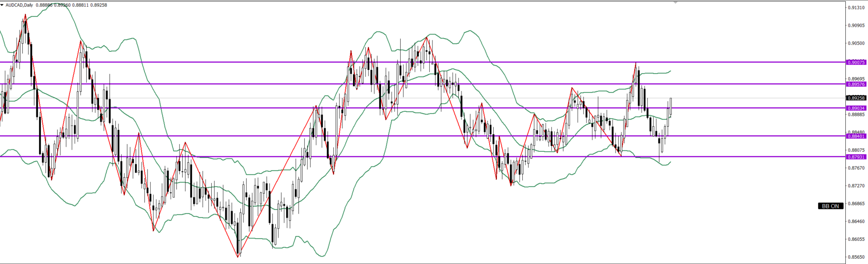
Task: Click the 0.85650 value on price scale
Action: [856, 257]
